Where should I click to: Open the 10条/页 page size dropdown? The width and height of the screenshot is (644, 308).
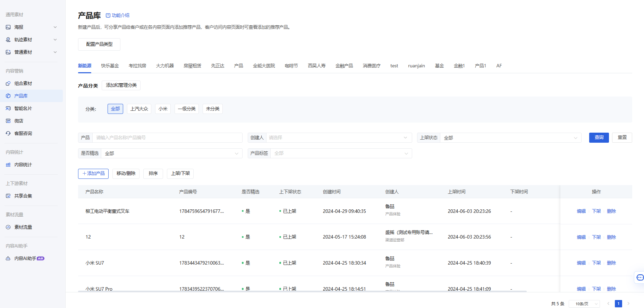(x=584, y=304)
